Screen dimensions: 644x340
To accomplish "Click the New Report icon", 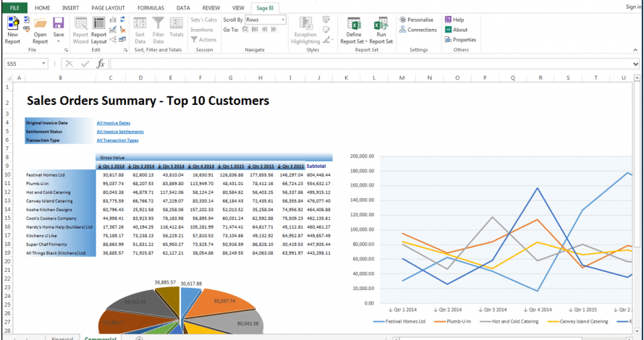I will tap(12, 23).
